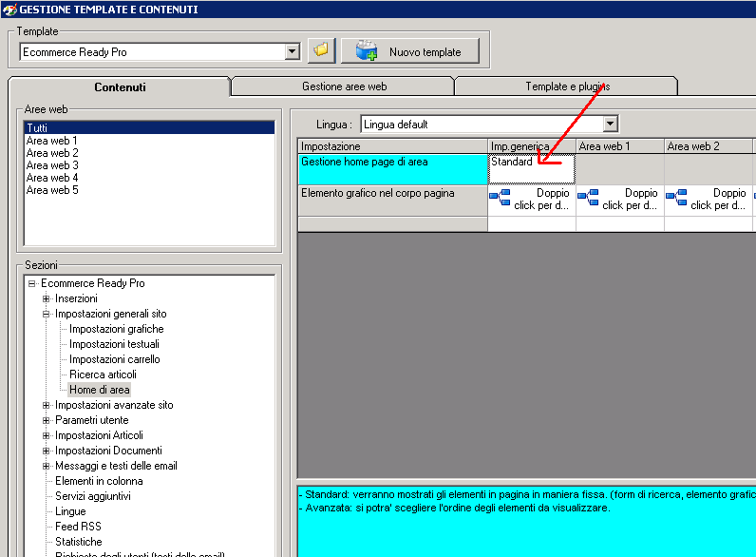Click the Inserzioni tree label
The height and width of the screenshot is (557, 756).
pos(76,298)
